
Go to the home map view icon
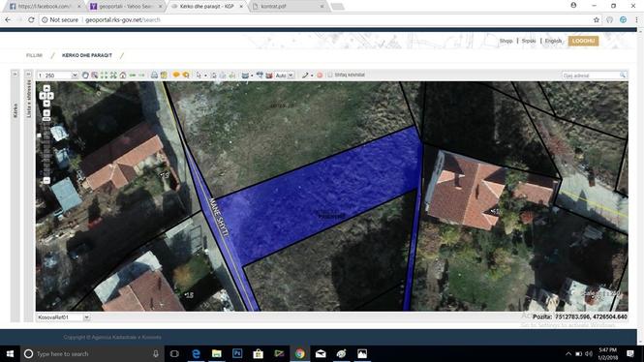pos(123,75)
